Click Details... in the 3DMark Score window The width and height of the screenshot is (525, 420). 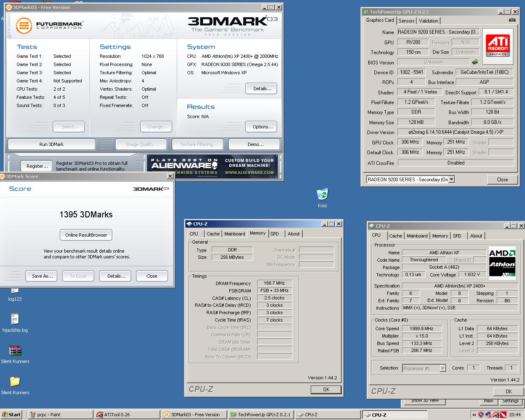coord(116,276)
